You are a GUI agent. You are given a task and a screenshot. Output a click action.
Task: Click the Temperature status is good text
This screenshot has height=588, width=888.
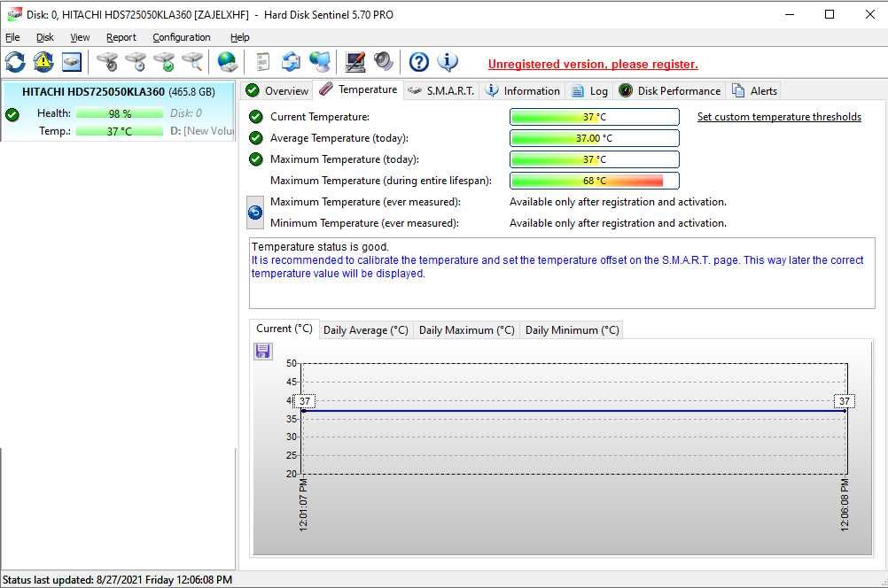320,247
